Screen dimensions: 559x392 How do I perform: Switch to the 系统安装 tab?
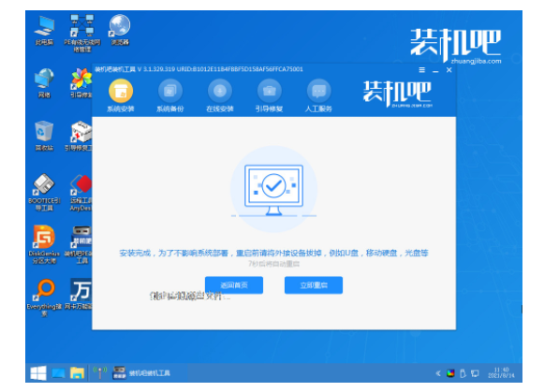point(121,95)
